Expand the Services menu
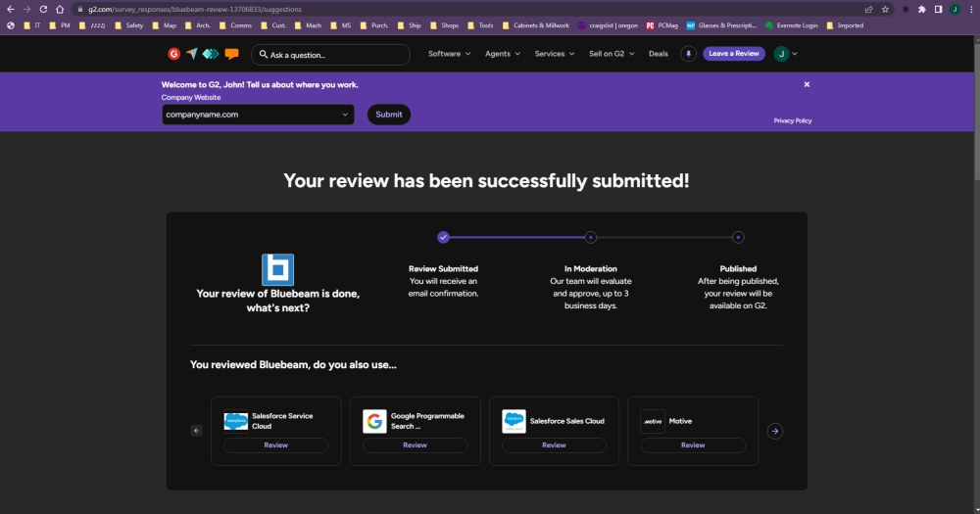The width and height of the screenshot is (980, 514). point(555,54)
